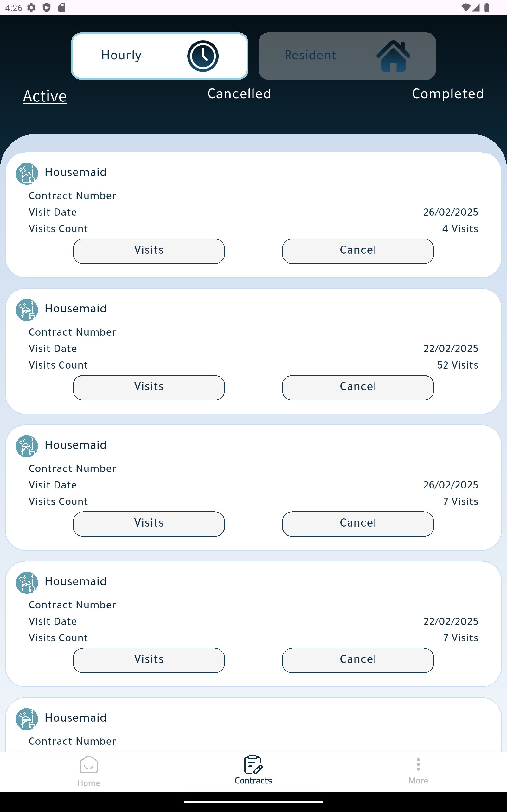The width and height of the screenshot is (507, 812).
Task: Tap the house icon in Resident toggle
Action: pyautogui.click(x=393, y=56)
